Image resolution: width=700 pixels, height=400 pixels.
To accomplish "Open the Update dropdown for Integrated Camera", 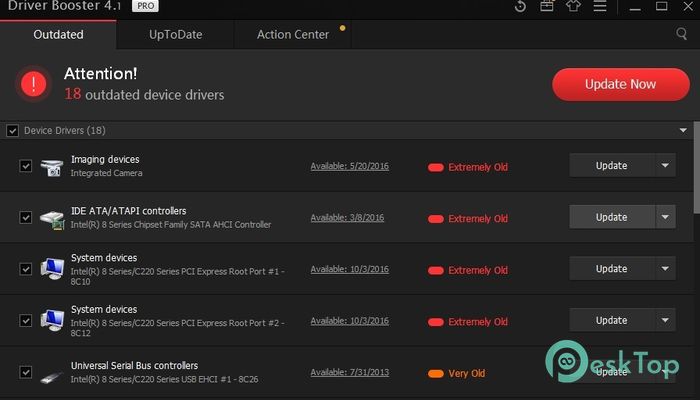I will tap(665, 166).
